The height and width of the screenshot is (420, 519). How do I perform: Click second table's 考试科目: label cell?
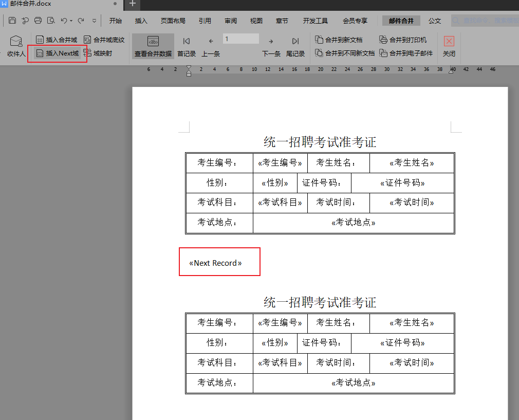click(219, 363)
